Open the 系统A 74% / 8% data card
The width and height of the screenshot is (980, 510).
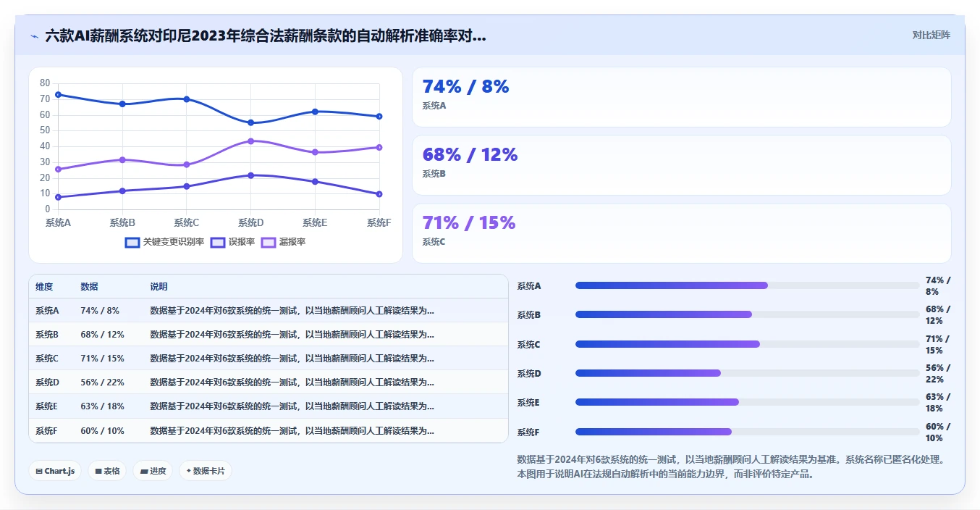coord(681,97)
